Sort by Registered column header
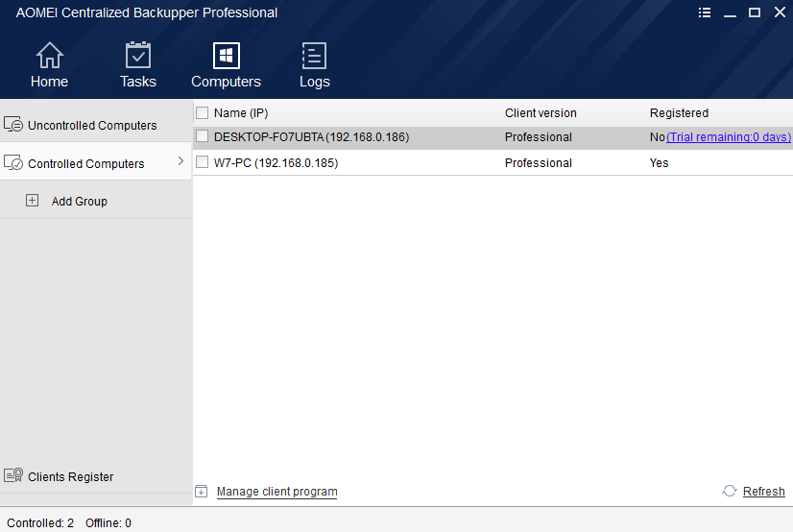This screenshot has height=532, width=793. [679, 113]
